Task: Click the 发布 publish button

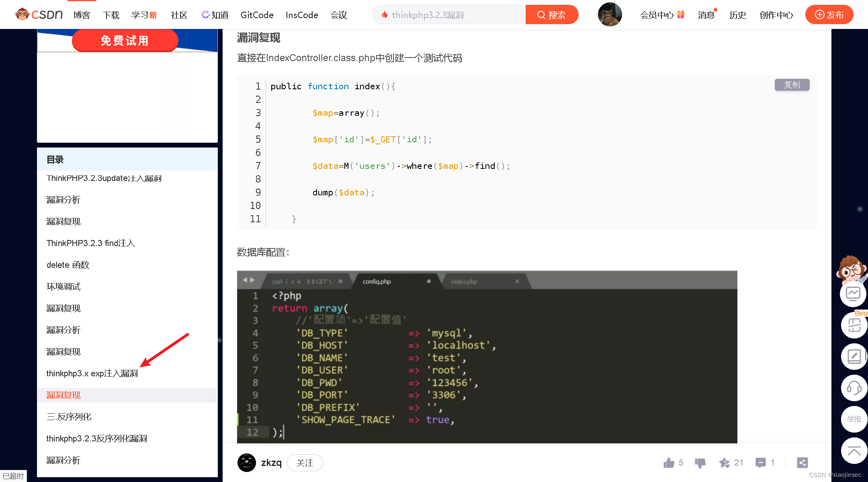Action: pyautogui.click(x=829, y=15)
